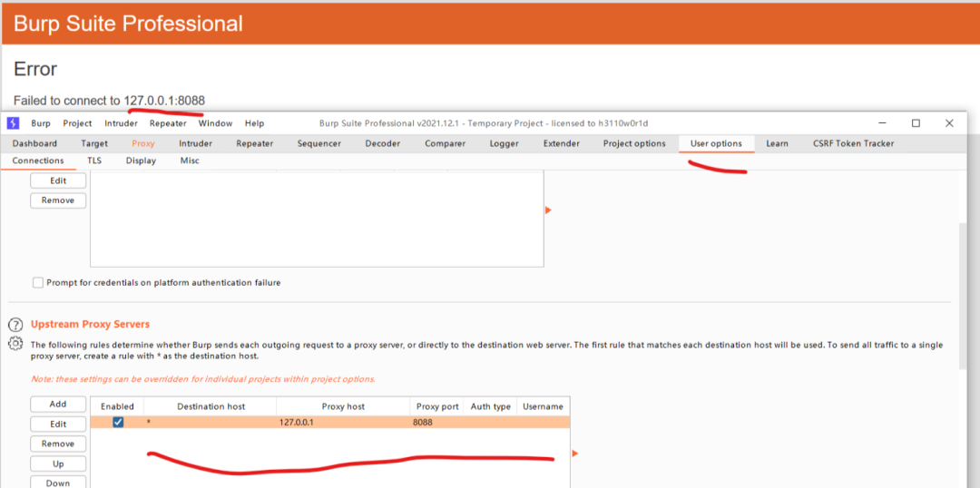The width and height of the screenshot is (980, 488).
Task: Select the Display sub-tab
Action: tap(141, 161)
